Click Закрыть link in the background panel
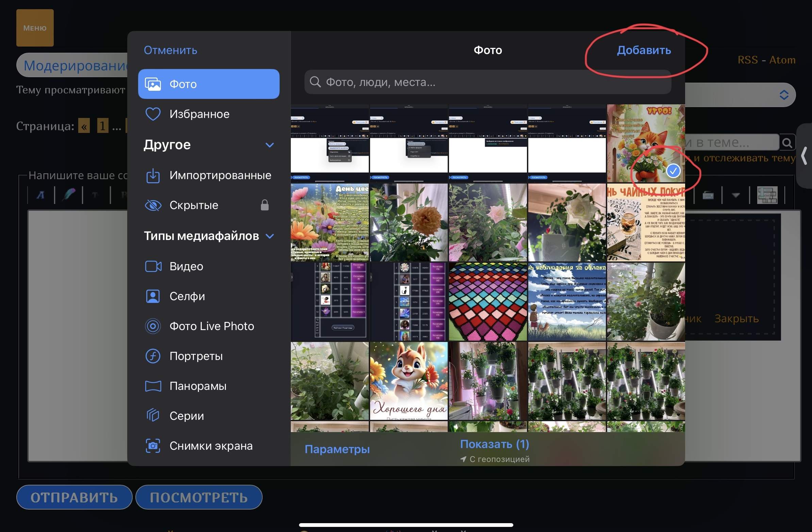 click(x=736, y=319)
